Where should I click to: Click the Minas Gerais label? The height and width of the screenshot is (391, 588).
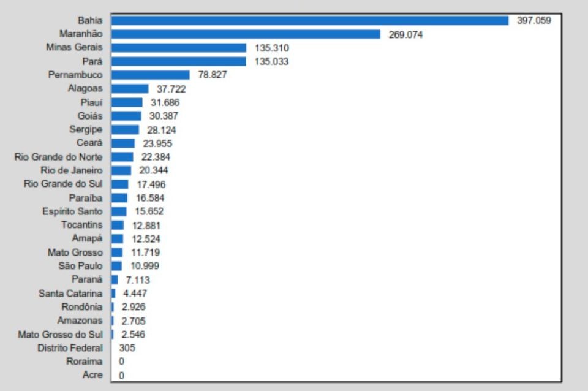coord(74,47)
